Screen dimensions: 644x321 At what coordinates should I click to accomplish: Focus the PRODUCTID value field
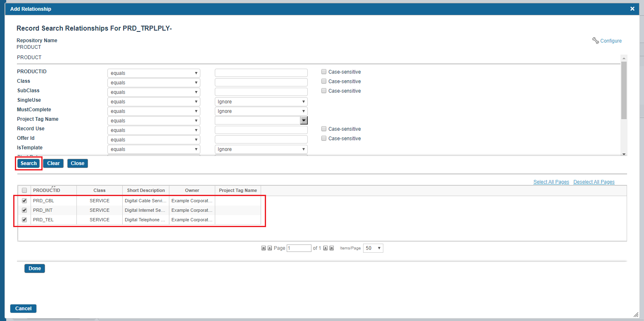point(261,73)
